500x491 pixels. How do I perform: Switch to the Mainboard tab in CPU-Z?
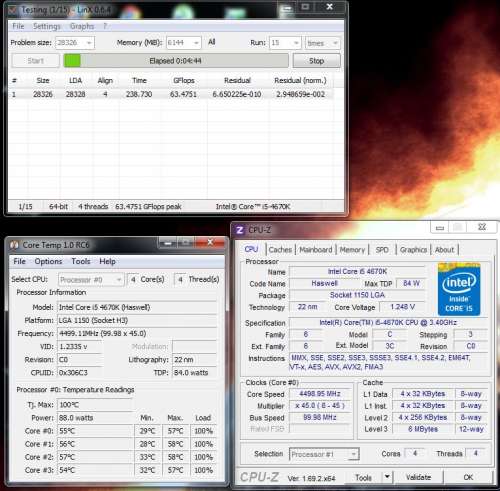point(316,250)
